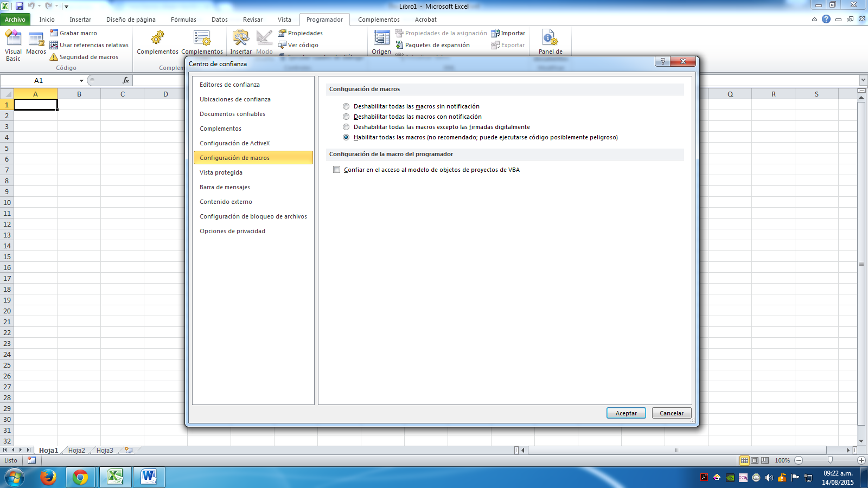Open the Hoja2 sheet tab
This screenshot has height=488, width=868.
(77, 450)
